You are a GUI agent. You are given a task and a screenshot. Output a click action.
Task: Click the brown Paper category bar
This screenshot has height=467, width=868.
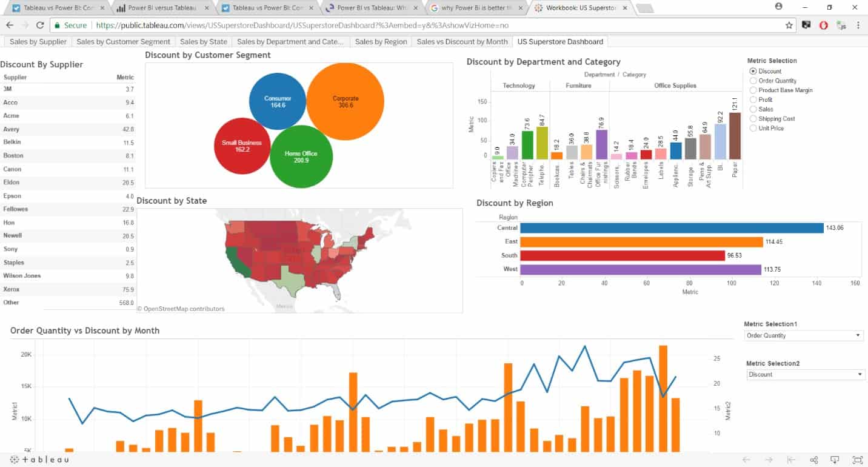[735, 136]
